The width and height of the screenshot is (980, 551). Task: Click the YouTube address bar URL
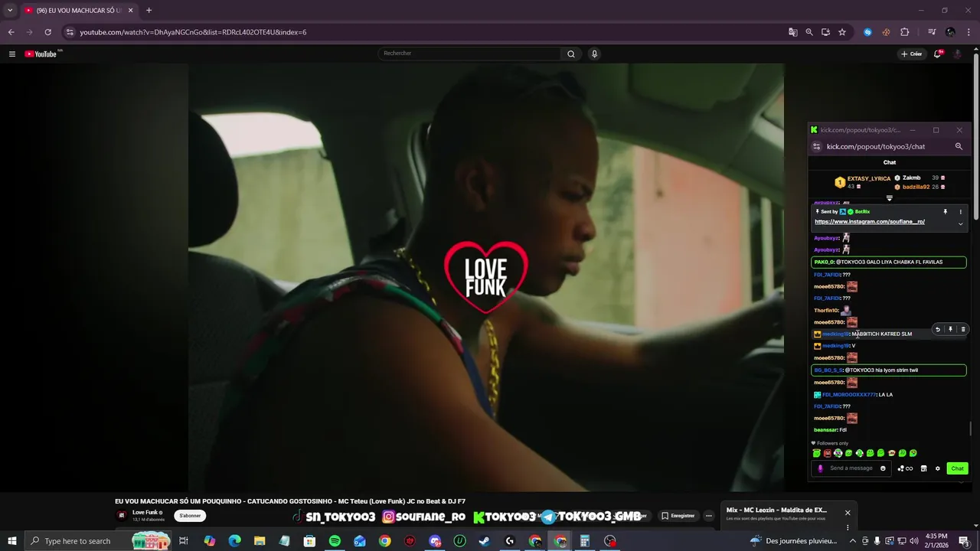coord(193,32)
